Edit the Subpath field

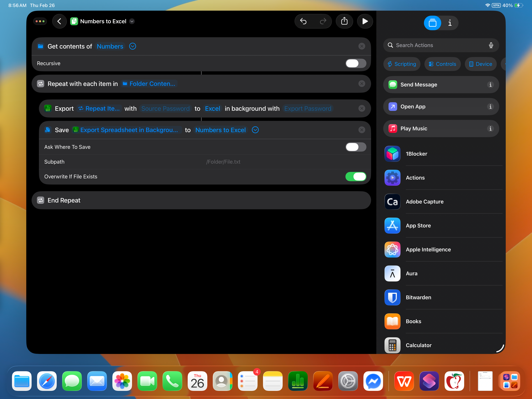[205, 162]
